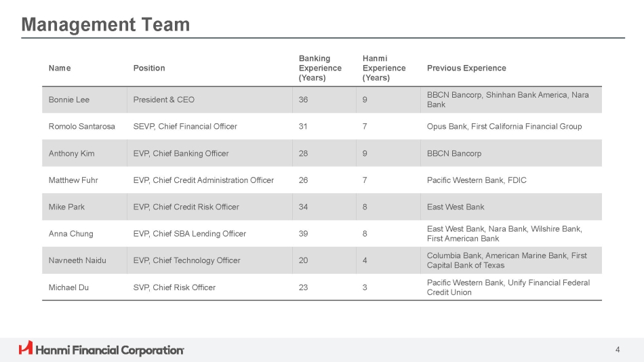Image resolution: width=644 pixels, height=362 pixels.
Task: Select the Mike Park row name
Action: tap(67, 207)
